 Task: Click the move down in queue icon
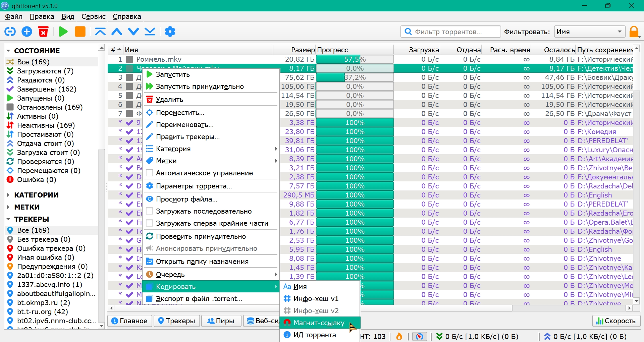tap(133, 32)
